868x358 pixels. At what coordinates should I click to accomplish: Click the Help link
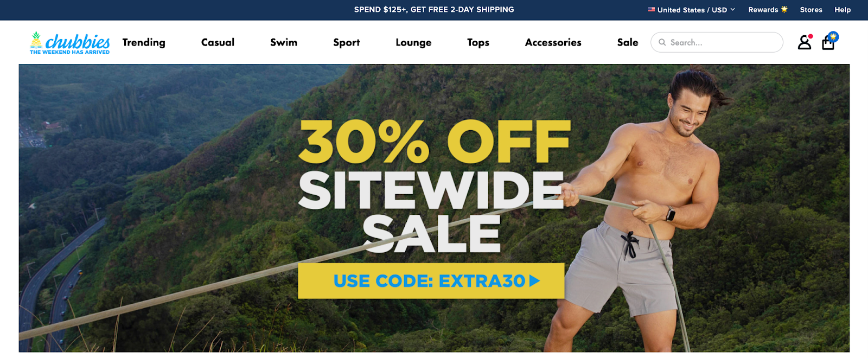tap(843, 10)
